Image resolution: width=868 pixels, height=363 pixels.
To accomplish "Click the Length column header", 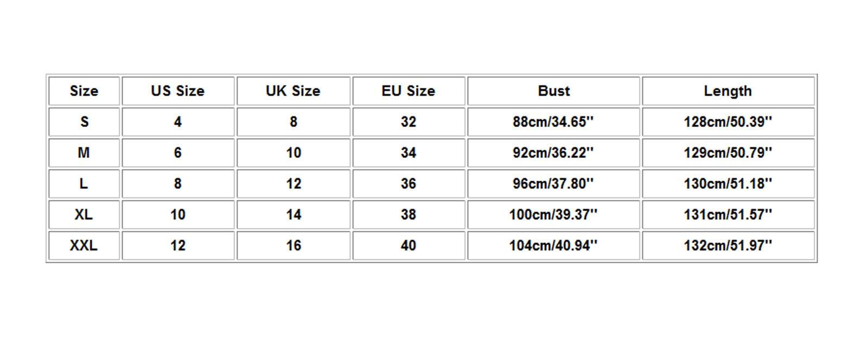I will 728,91.
